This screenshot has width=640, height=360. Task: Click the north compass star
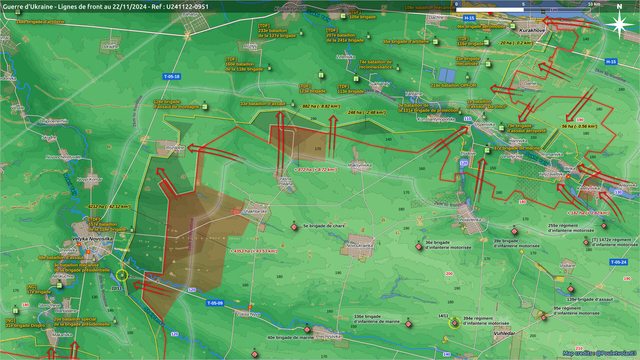619,23
